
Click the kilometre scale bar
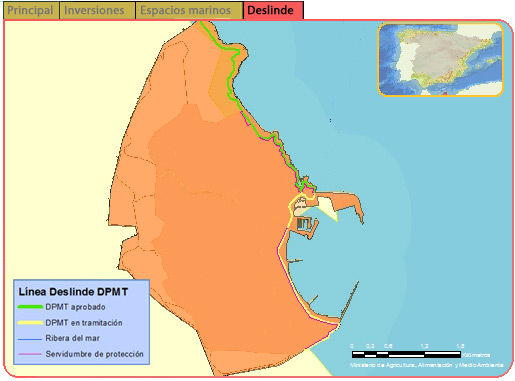406,354
